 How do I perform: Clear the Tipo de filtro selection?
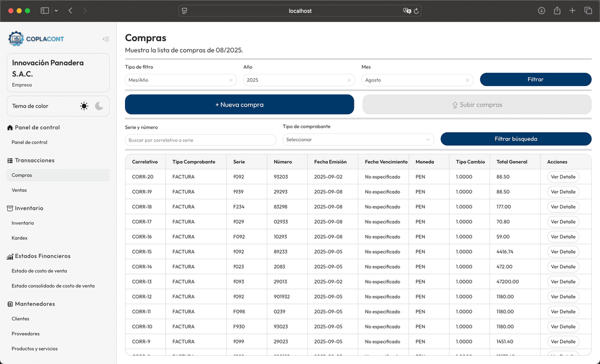[x=231, y=80]
